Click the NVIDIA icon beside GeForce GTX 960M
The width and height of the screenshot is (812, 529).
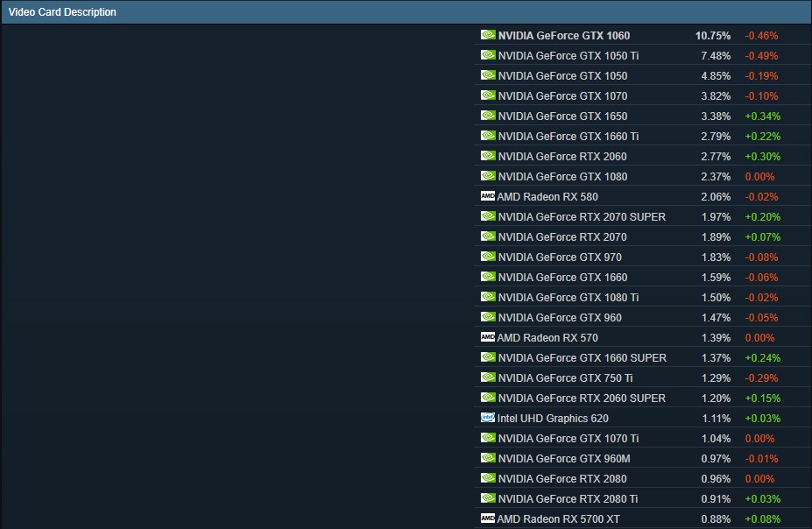tap(488, 458)
